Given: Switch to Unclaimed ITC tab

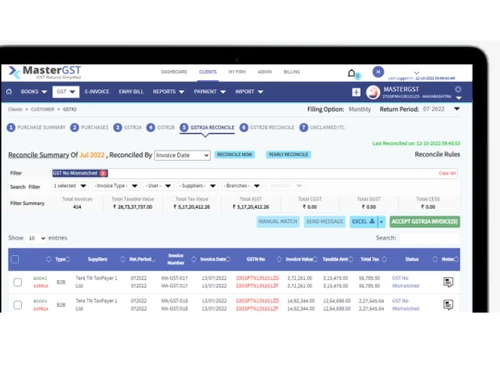Looking at the screenshot, I should click(322, 127).
